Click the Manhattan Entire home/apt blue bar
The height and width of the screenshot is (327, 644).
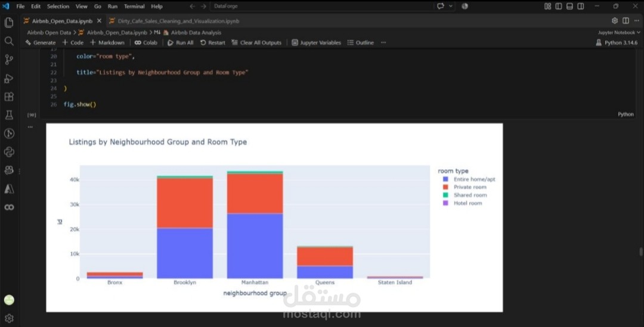click(x=255, y=246)
